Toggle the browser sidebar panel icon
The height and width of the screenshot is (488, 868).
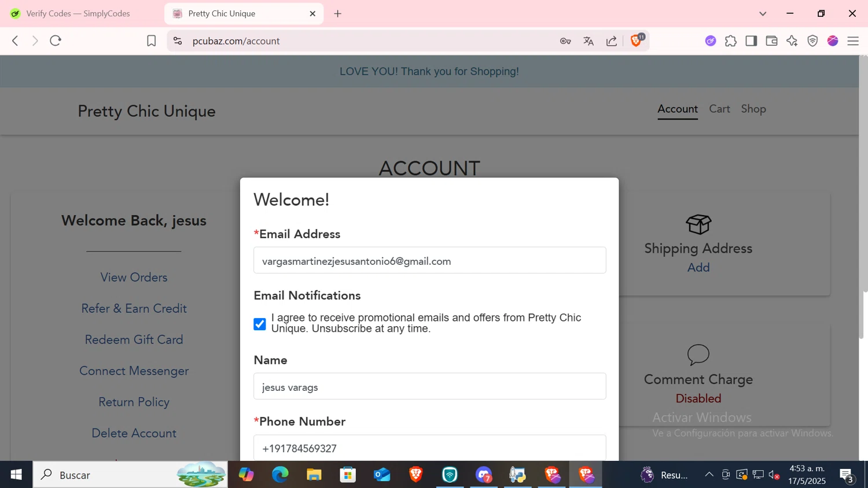coord(751,40)
